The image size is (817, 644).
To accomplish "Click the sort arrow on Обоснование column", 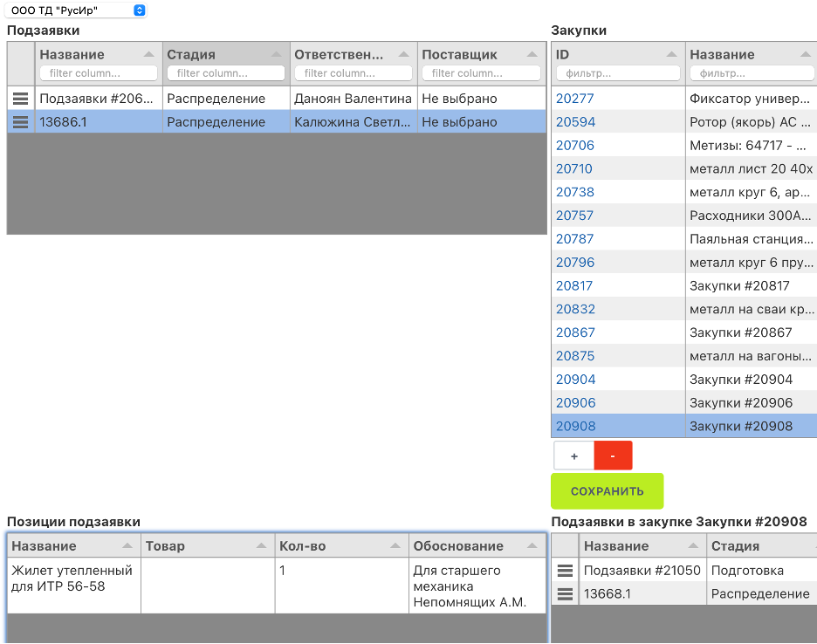I will [533, 545].
